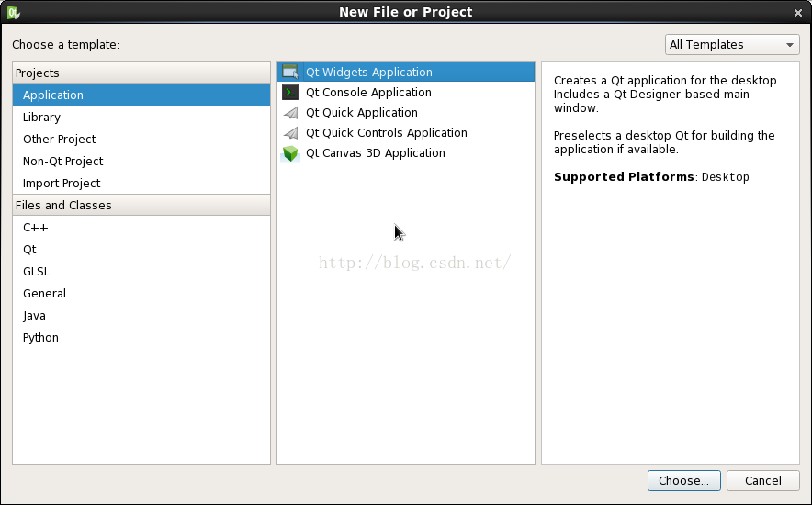Close the dialog with the X button
This screenshot has height=505, width=812.
coord(798,13)
